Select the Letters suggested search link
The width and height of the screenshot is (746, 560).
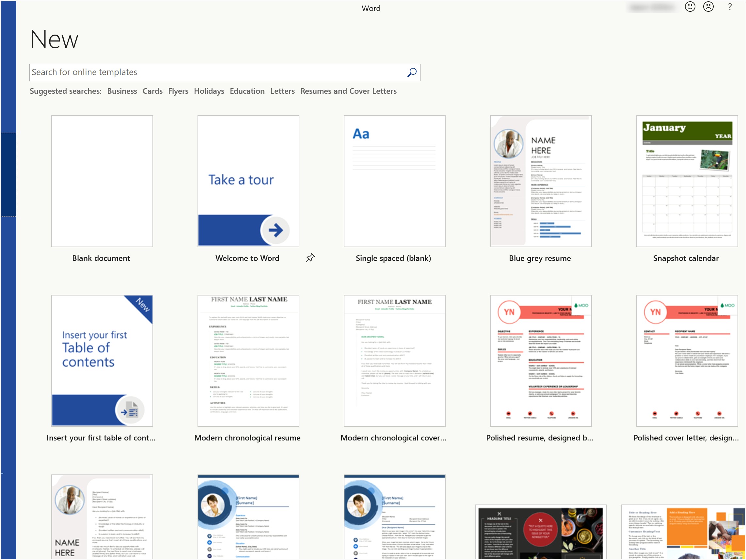[282, 90]
